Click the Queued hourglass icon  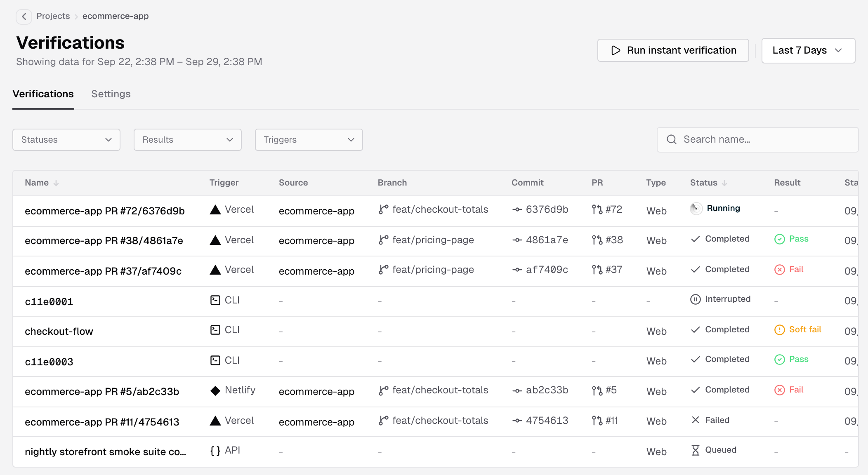click(696, 450)
